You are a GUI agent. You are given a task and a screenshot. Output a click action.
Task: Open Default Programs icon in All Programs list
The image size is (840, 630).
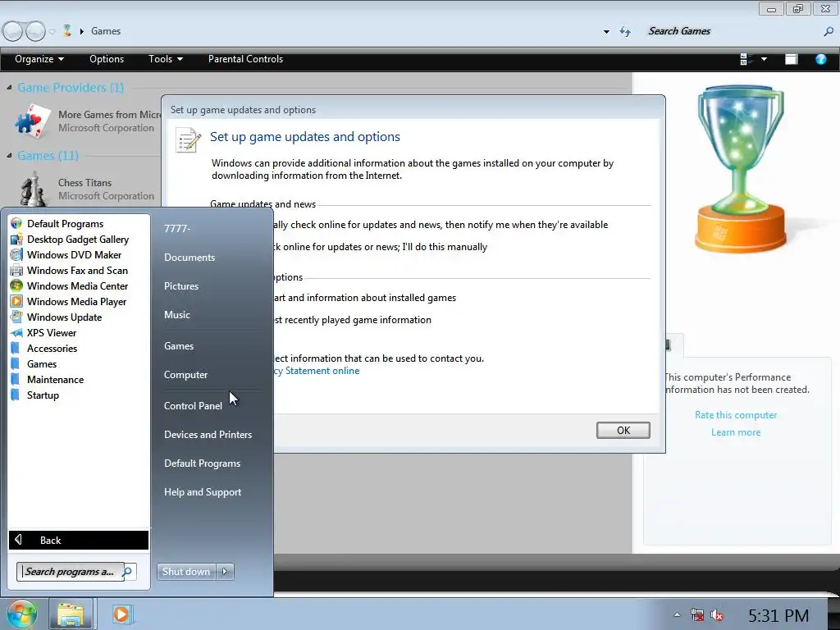pyautogui.click(x=16, y=224)
